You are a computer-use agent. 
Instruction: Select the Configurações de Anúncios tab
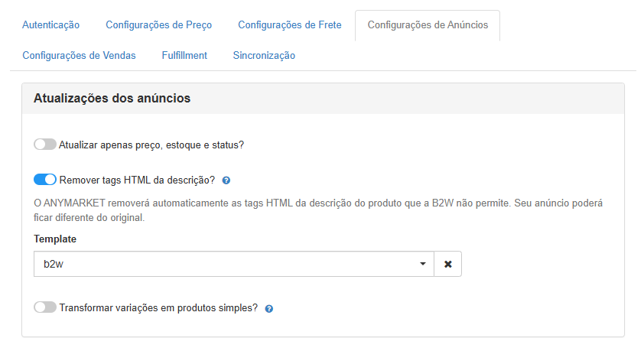428,25
